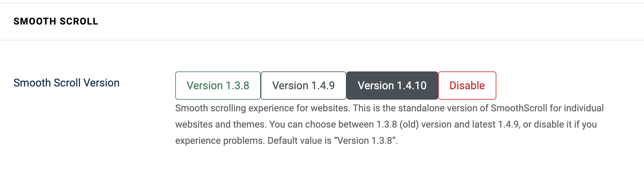Choose Version 1.4.9 smooth scroll
This screenshot has width=644, height=176.
pyautogui.click(x=303, y=86)
